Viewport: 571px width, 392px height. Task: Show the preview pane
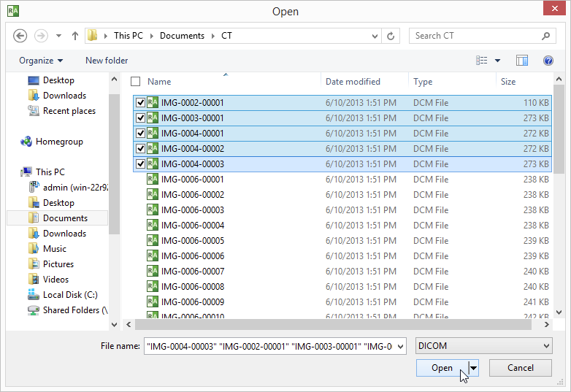tap(522, 61)
